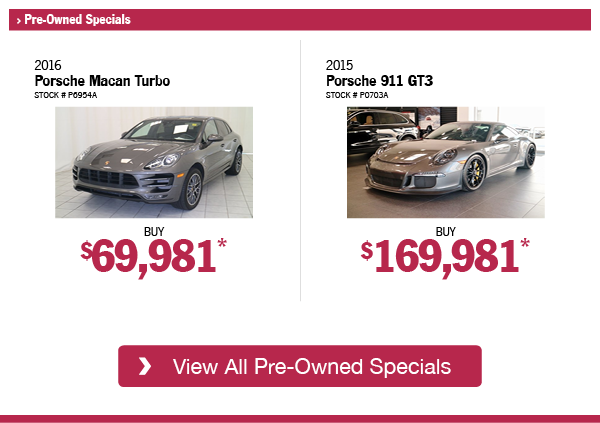
Task: Click BUY label above $69,981
Action: click(x=154, y=232)
